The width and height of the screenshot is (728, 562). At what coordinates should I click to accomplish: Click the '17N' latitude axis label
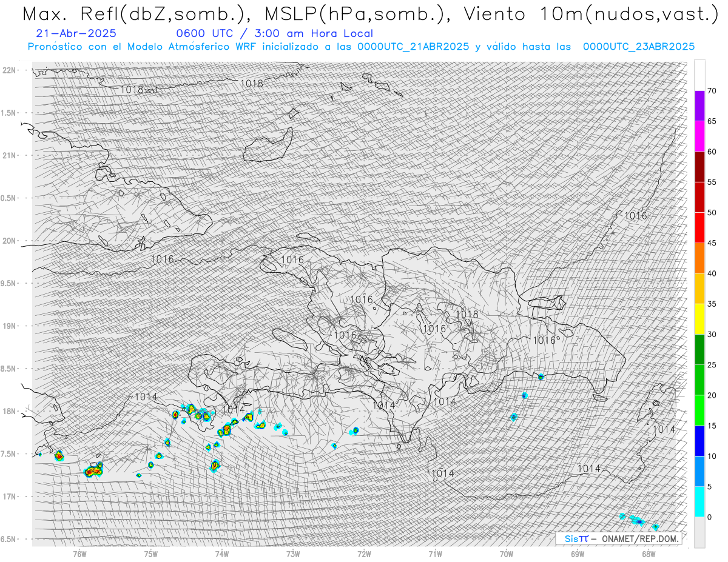pyautogui.click(x=8, y=497)
